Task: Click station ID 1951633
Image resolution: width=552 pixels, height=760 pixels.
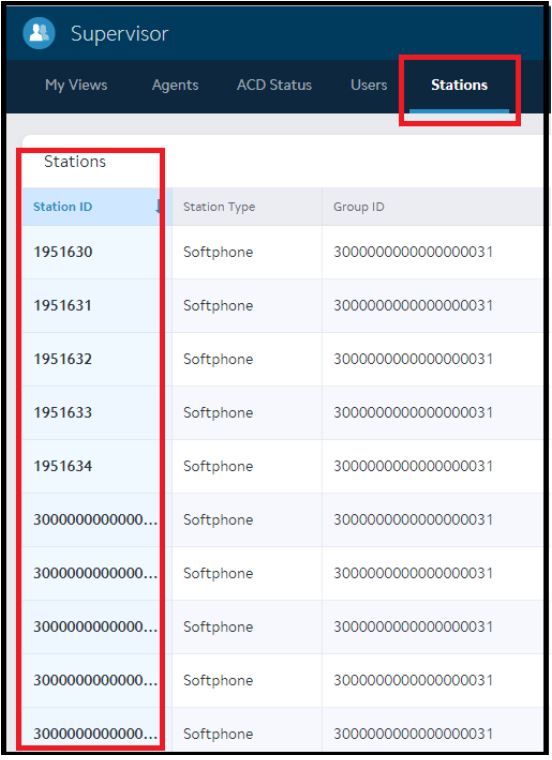Action: 63,412
